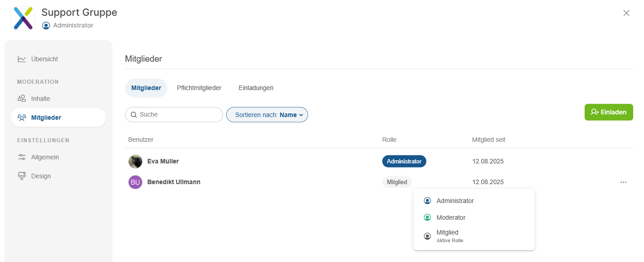Select Administrator role in the popup
Viewport: 644px width, 262px height.
[x=455, y=201]
